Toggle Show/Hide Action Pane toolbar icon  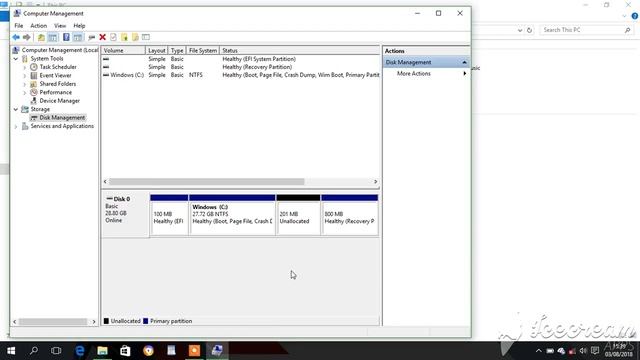[x=78, y=38]
